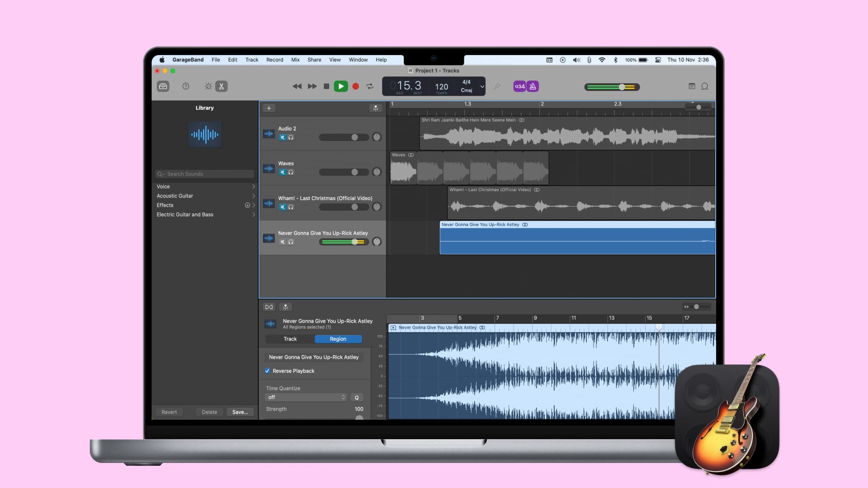Open the Share menu
The height and width of the screenshot is (488, 868).
[314, 60]
